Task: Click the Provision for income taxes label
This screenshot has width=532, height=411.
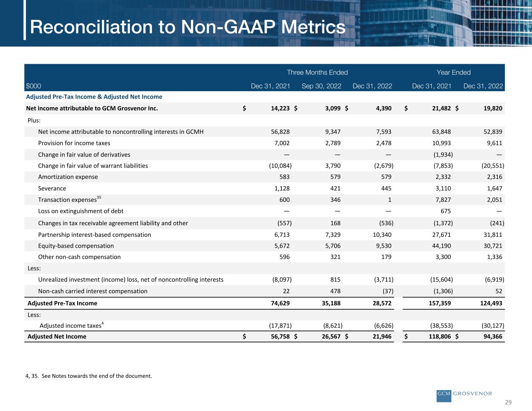Action: (x=74, y=143)
